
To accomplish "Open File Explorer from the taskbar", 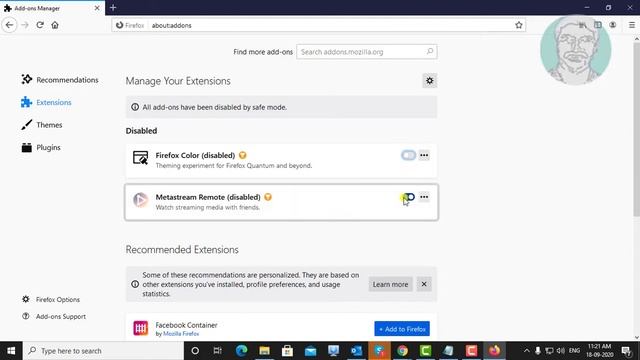I will coord(264,351).
